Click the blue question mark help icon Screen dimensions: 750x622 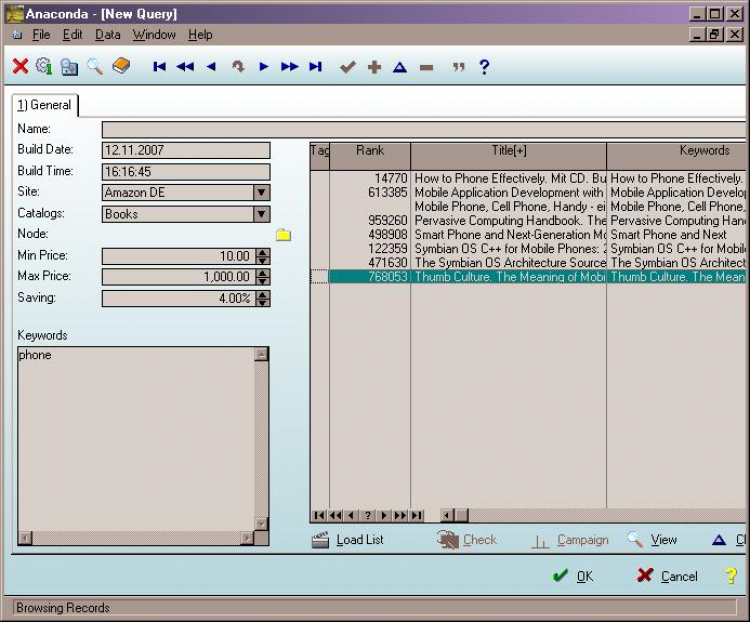[x=484, y=67]
